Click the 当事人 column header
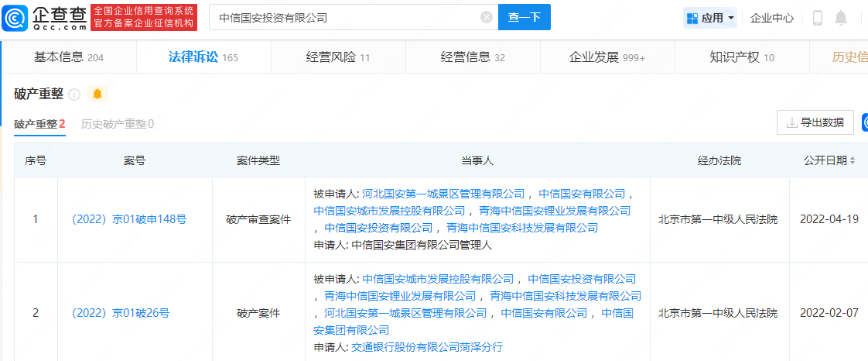The image size is (868, 361). pyautogui.click(x=478, y=161)
